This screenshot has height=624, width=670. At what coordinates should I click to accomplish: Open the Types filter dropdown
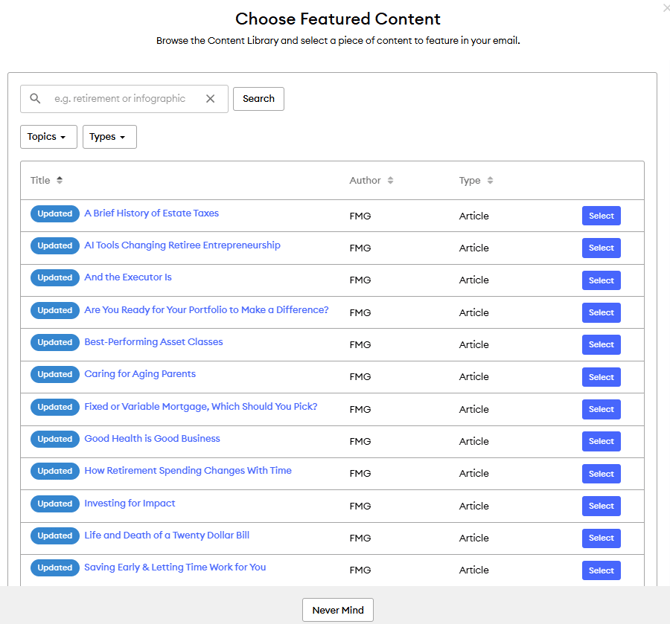click(109, 137)
